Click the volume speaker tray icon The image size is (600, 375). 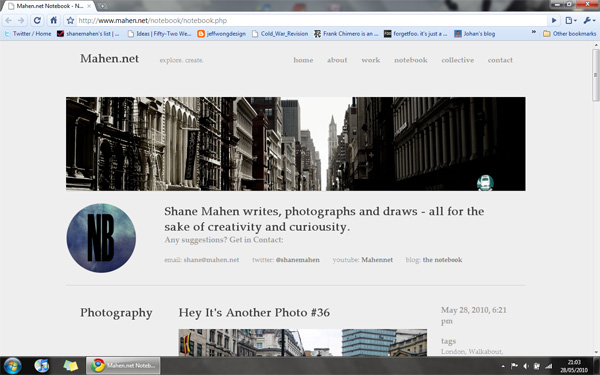click(526, 366)
